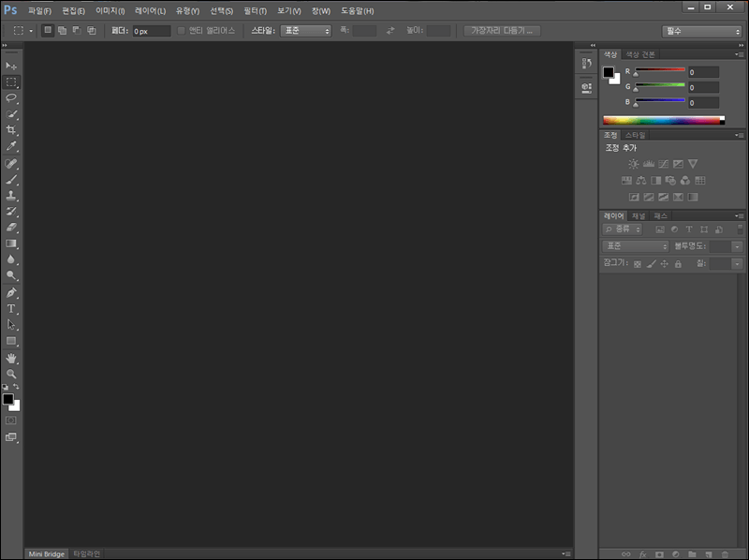Select the Lasso tool
This screenshot has width=749, height=560.
(x=11, y=98)
